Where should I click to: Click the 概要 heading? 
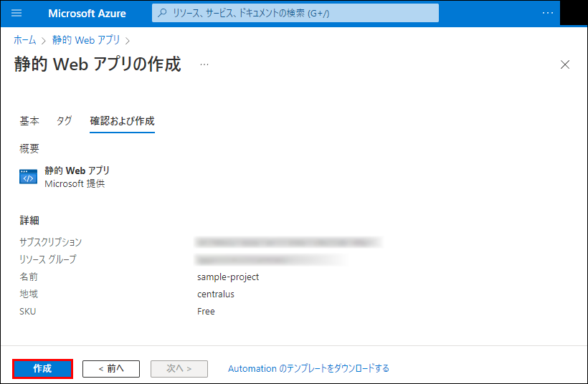pos(29,149)
